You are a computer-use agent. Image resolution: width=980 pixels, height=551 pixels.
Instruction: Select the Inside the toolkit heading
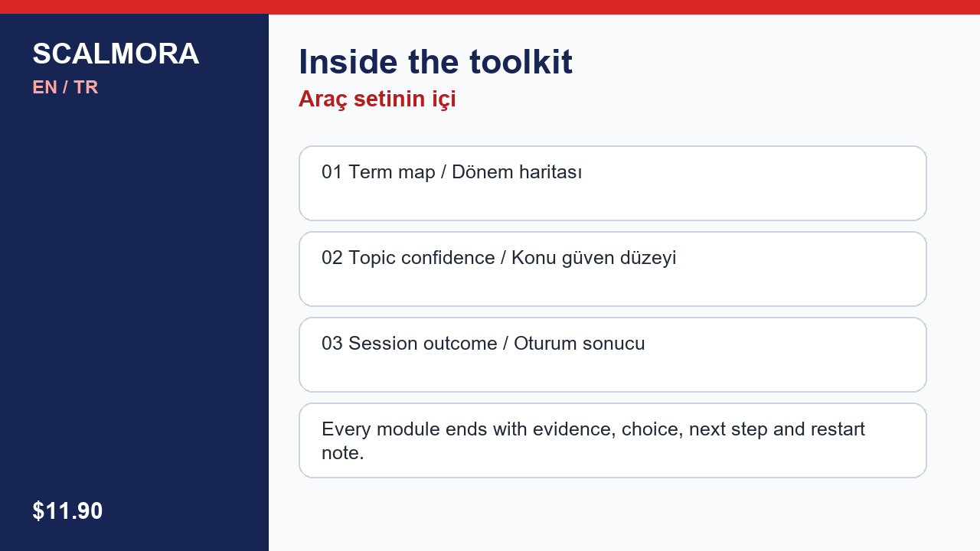click(x=436, y=62)
